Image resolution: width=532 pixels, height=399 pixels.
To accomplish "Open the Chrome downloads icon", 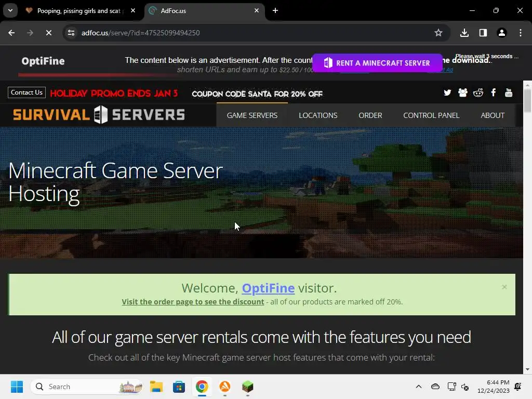I will pyautogui.click(x=464, y=33).
